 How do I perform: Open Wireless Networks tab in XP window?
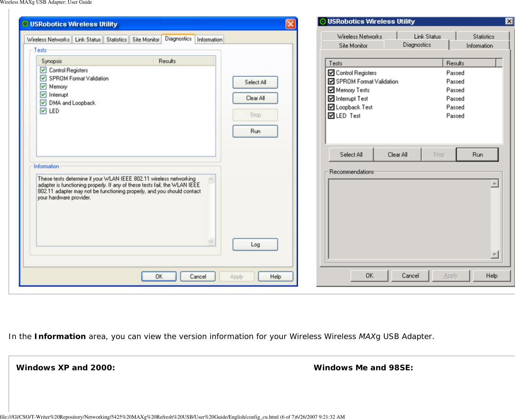coord(48,39)
